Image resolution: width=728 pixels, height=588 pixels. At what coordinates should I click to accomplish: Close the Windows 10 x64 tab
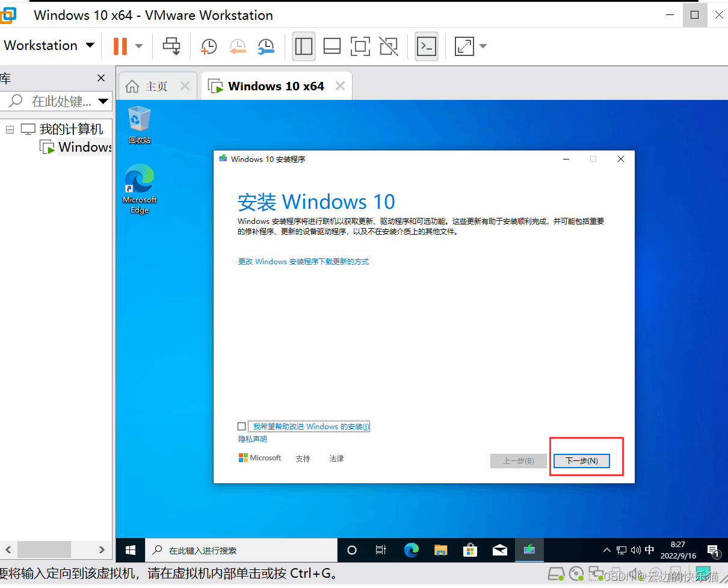click(340, 86)
